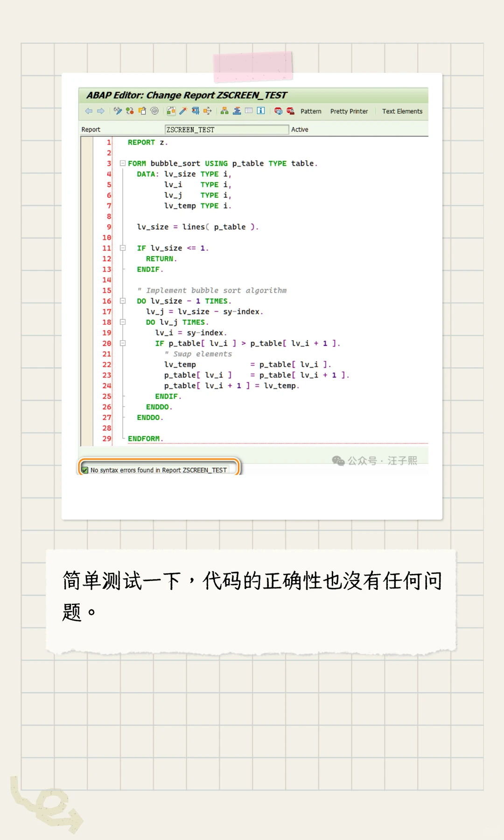Set a breakpoint with the red stop icon
Image resolution: width=504 pixels, height=840 pixels.
point(278,111)
